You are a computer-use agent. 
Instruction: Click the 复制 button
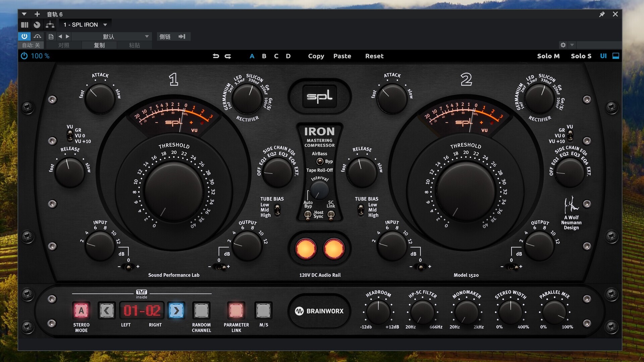click(x=99, y=45)
